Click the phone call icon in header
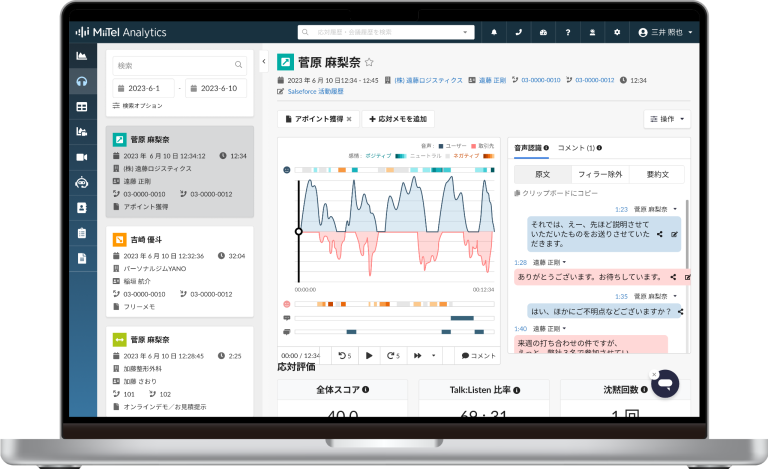The image size is (768, 469). tap(518, 33)
